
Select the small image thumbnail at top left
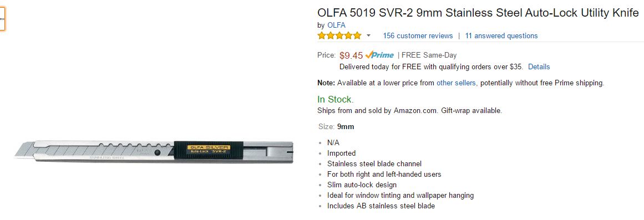(2, 19)
